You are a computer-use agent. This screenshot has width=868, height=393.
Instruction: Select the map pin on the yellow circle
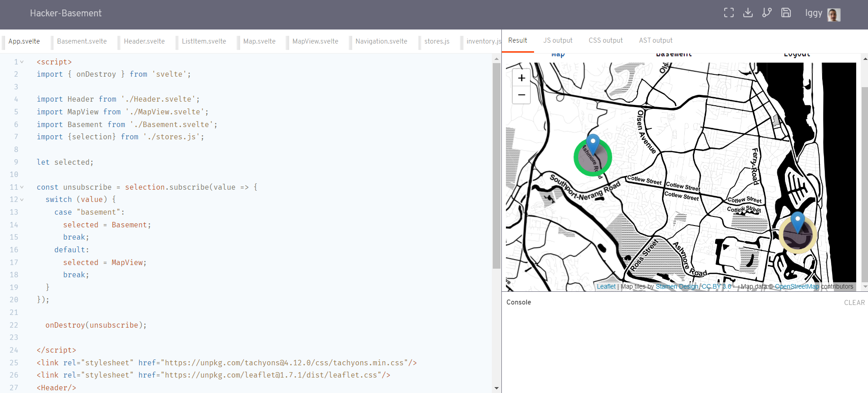coord(798,222)
